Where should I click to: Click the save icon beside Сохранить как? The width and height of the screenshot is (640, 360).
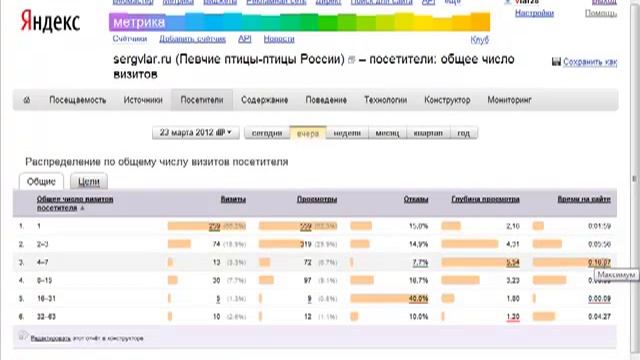(556, 62)
